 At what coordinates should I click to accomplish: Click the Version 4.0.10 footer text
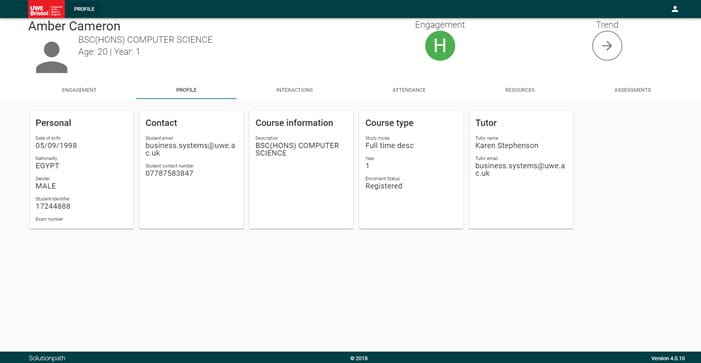pos(668,358)
